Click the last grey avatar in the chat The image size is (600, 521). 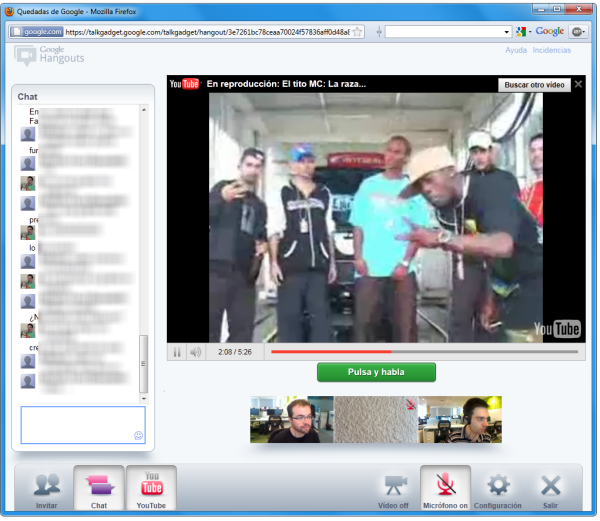tap(28, 381)
